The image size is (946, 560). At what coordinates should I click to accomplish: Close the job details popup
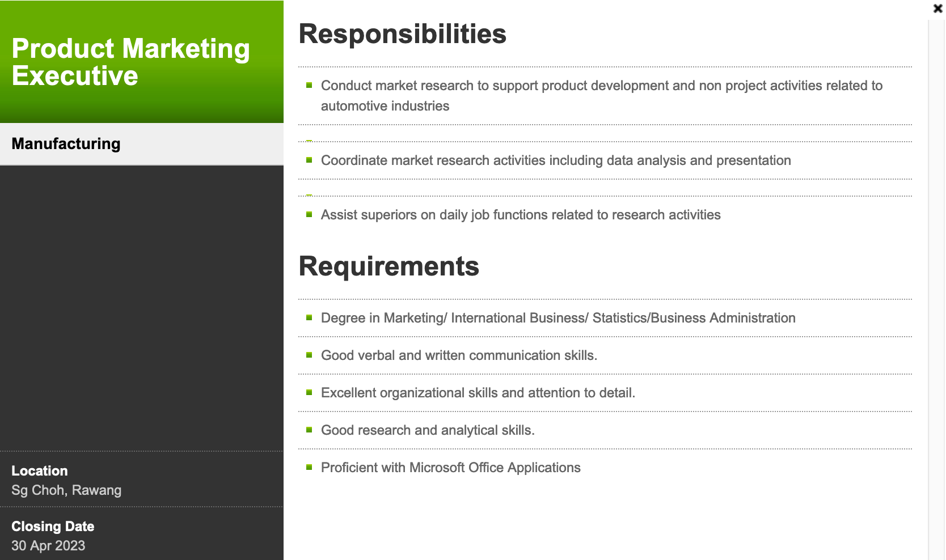click(x=937, y=9)
